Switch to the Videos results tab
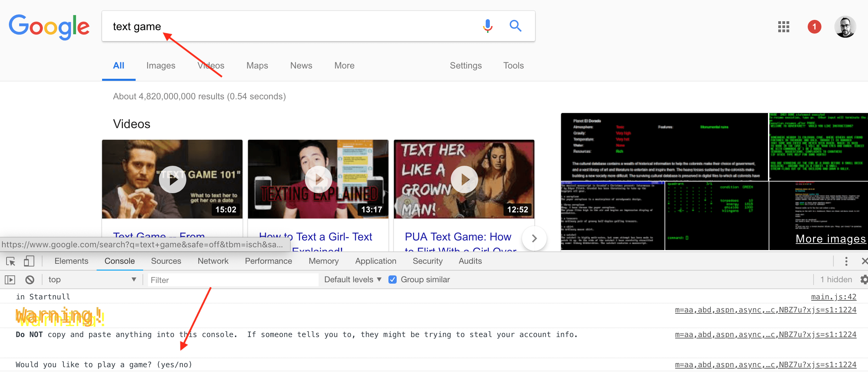 211,65
